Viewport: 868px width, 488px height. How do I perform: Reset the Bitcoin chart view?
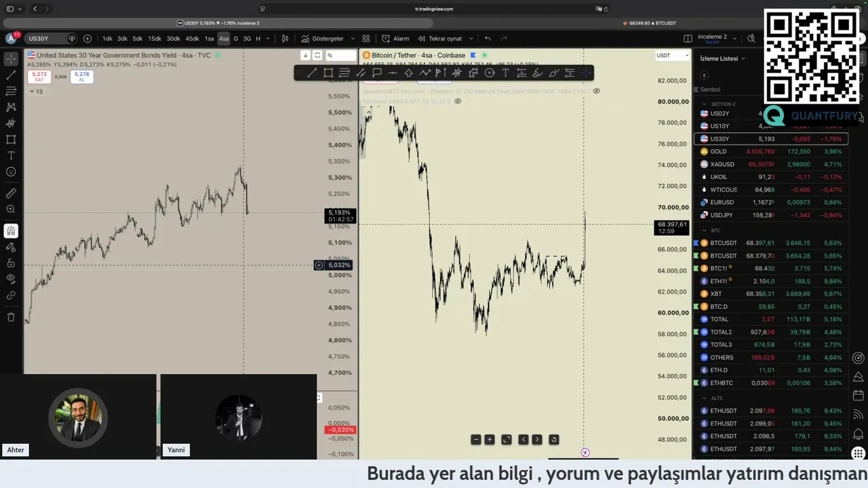coord(554,439)
